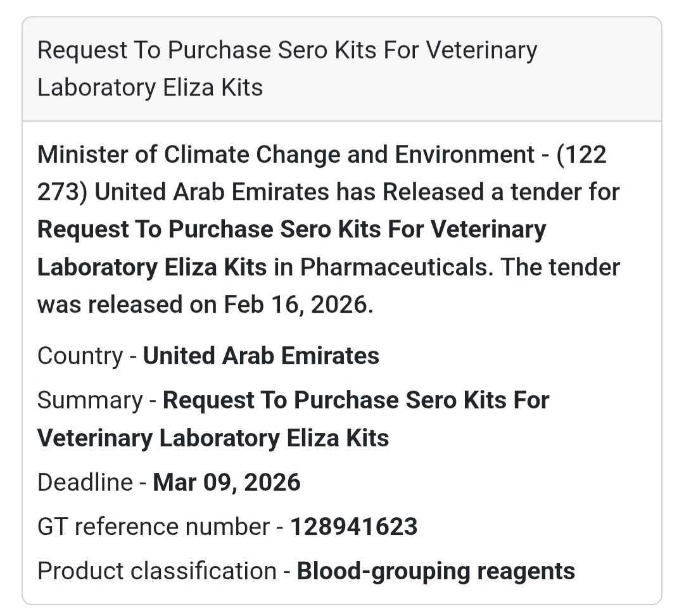Click 'Minister of Climate Change and Environment' text
This screenshot has width=684, height=616.
tap(286, 154)
